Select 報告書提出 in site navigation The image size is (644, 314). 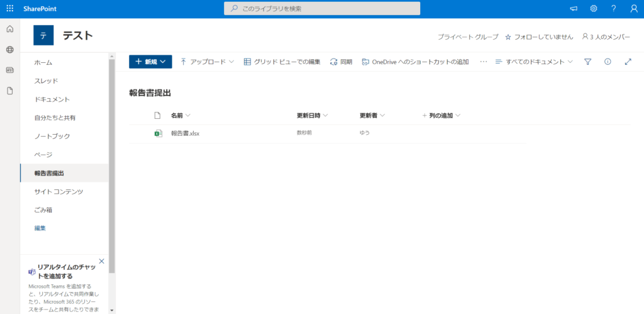(65, 173)
